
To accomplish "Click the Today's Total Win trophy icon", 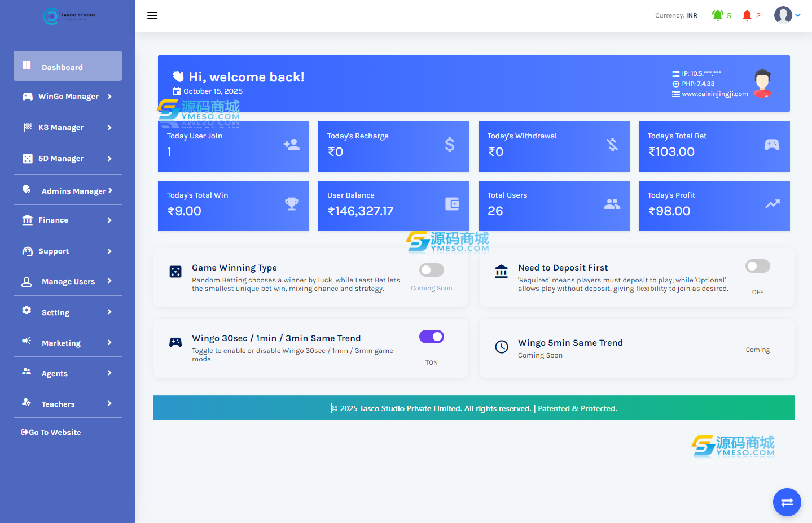I will (x=292, y=204).
